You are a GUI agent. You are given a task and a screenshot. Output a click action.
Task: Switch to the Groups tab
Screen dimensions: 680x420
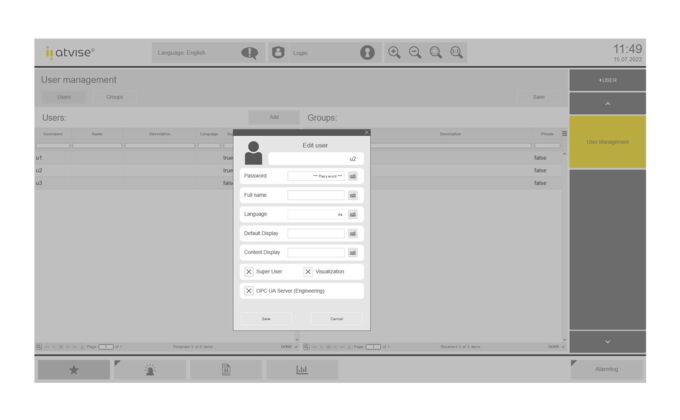[x=115, y=97]
